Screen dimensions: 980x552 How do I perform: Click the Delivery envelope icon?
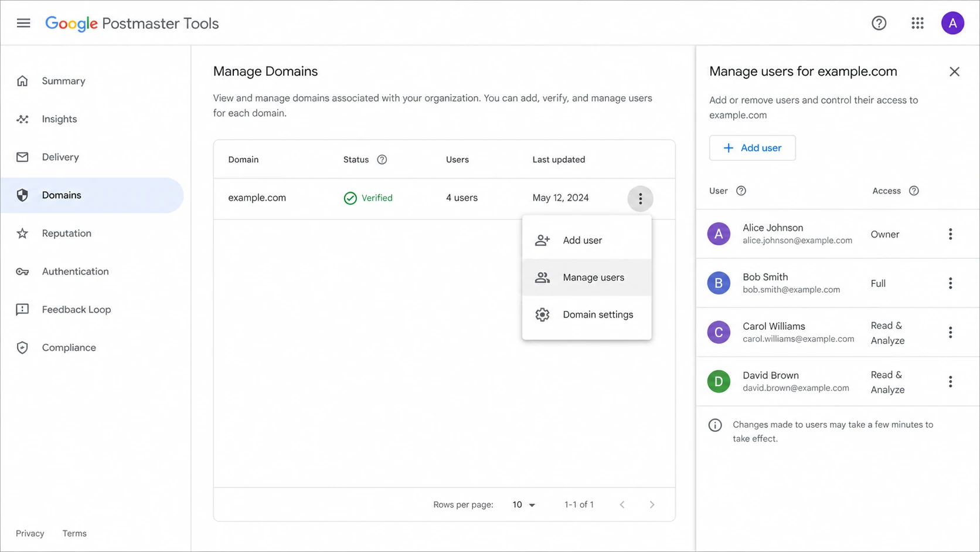point(22,157)
